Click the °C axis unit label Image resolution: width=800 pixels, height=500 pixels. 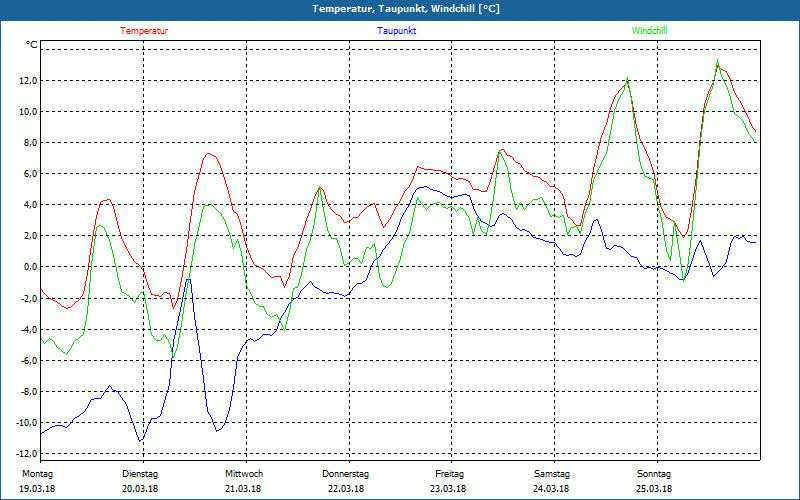(31, 45)
